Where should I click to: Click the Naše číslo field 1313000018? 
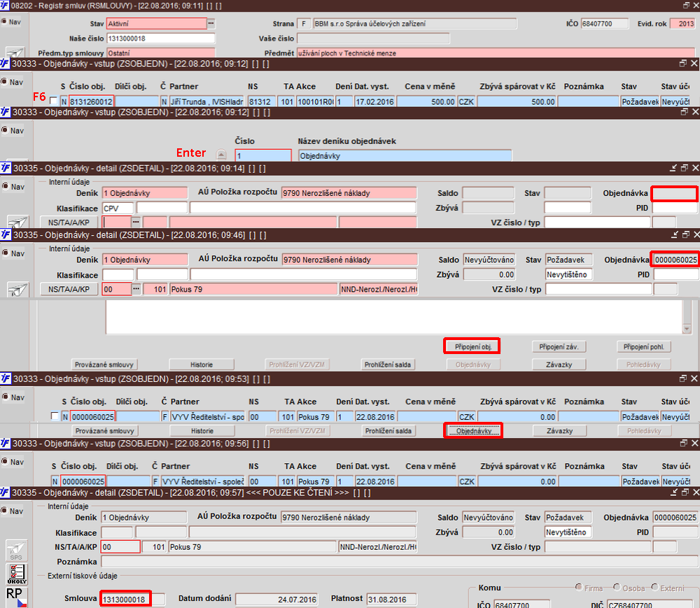pyautogui.click(x=161, y=38)
